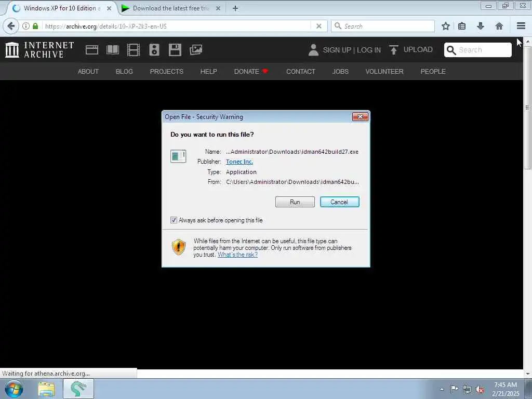Image resolution: width=532 pixels, height=399 pixels.
Task: Click the LOG IN link
Action: click(x=369, y=50)
